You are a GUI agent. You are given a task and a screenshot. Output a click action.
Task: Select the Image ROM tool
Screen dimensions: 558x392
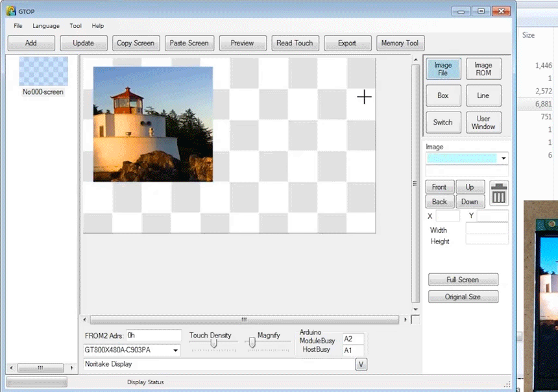click(483, 69)
